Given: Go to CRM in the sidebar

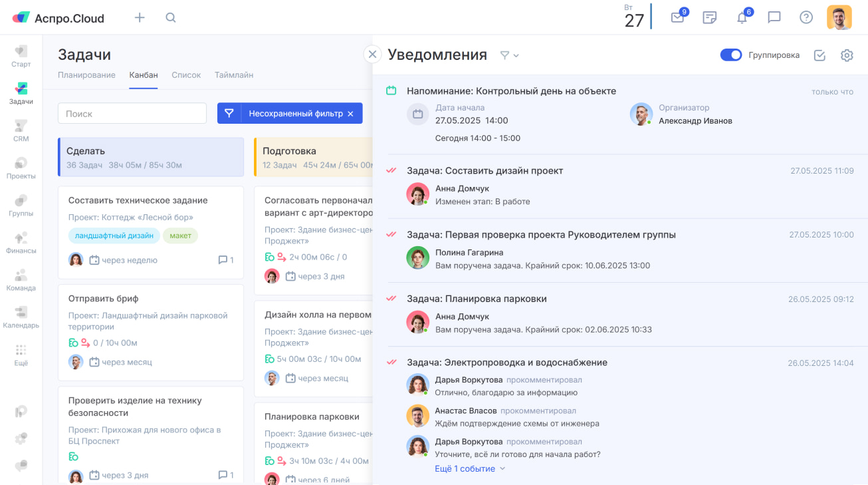Looking at the screenshot, I should [x=21, y=130].
